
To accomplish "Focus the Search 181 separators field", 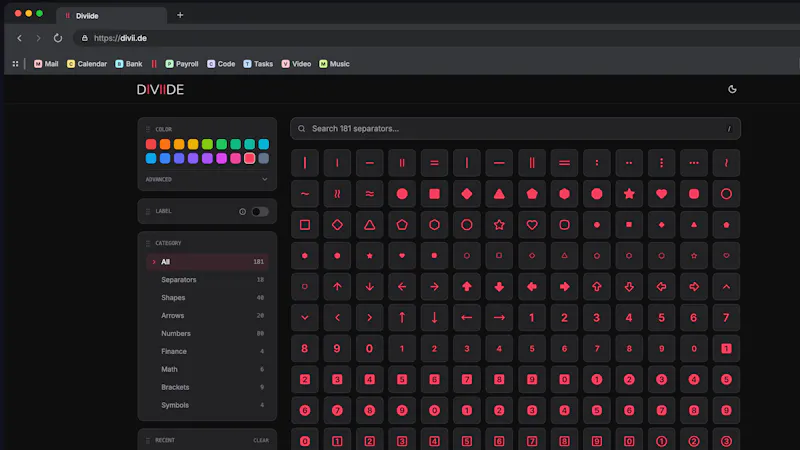I will click(515, 129).
